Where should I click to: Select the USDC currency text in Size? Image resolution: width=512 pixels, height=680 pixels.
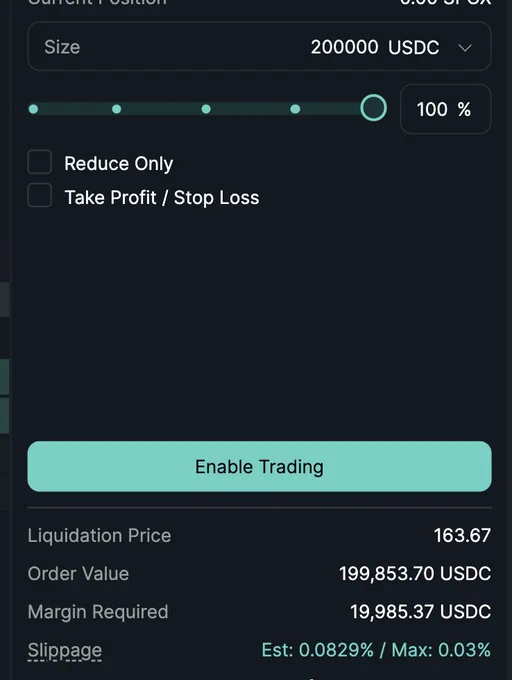pos(414,47)
